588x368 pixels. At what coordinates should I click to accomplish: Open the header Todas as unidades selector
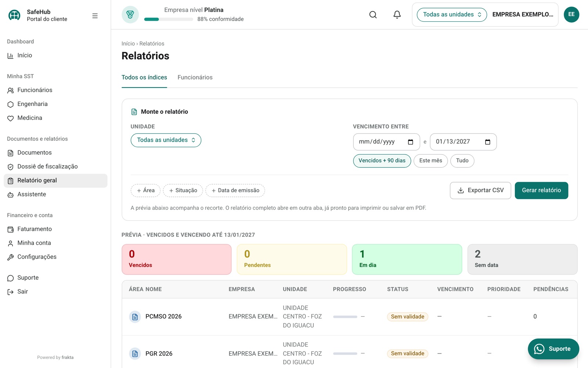pos(452,15)
